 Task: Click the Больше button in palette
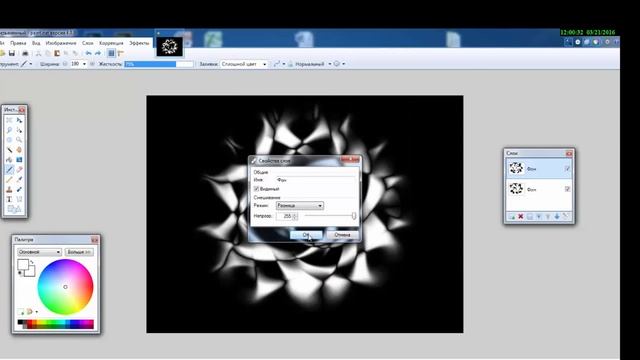coord(79,252)
